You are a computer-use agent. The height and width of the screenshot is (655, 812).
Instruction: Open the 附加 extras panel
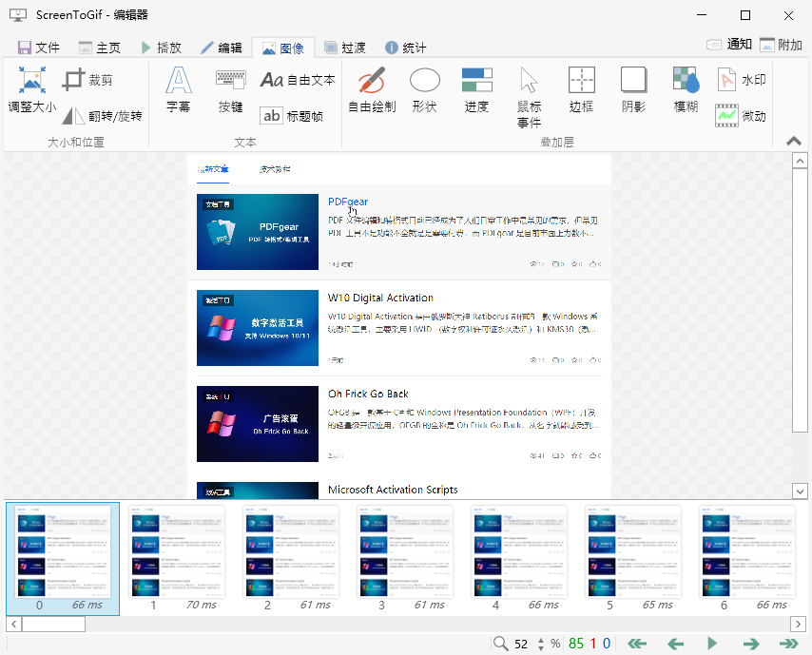(x=781, y=45)
